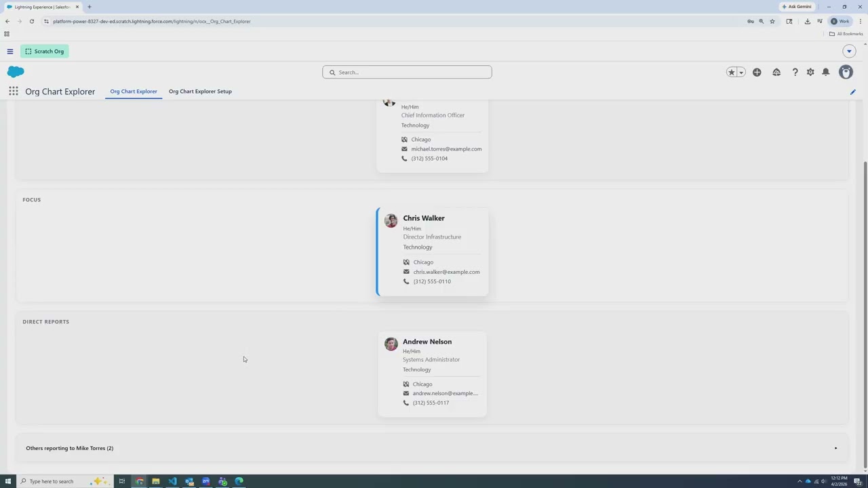Screen dimensions: 868x488
Task: Go back with browser back arrow
Action: click(x=7, y=21)
